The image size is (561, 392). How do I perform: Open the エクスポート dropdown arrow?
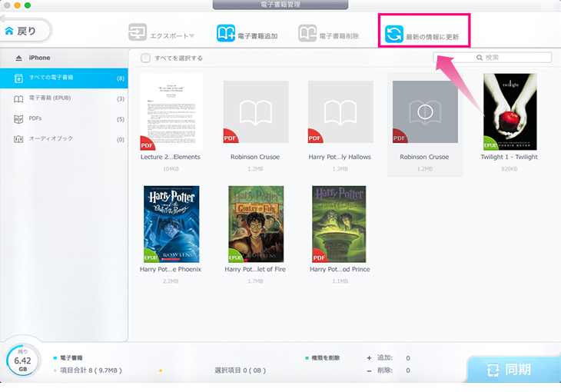[192, 36]
